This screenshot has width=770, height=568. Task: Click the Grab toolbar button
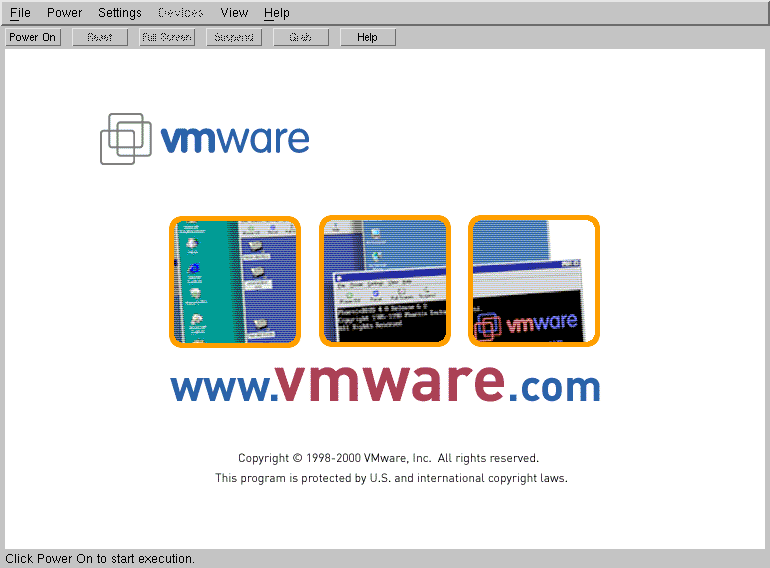tap(300, 37)
